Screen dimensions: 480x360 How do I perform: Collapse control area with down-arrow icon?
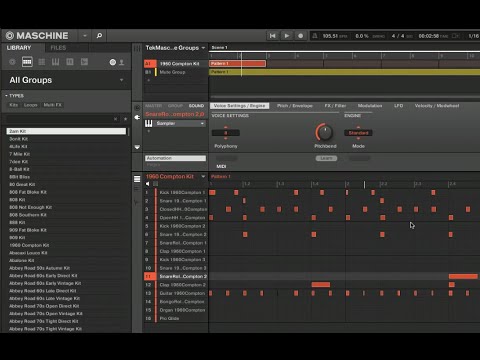point(137,147)
